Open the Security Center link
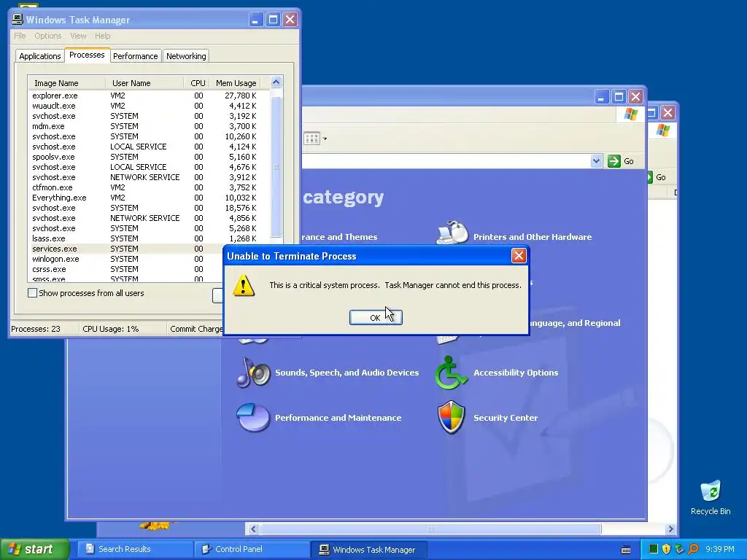 506,418
